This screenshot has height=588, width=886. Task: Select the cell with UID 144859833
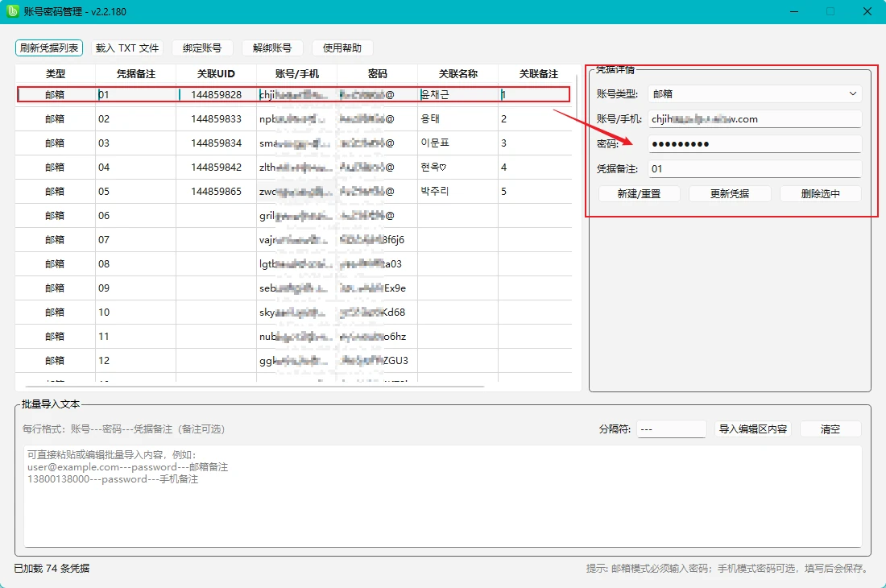[216, 118]
